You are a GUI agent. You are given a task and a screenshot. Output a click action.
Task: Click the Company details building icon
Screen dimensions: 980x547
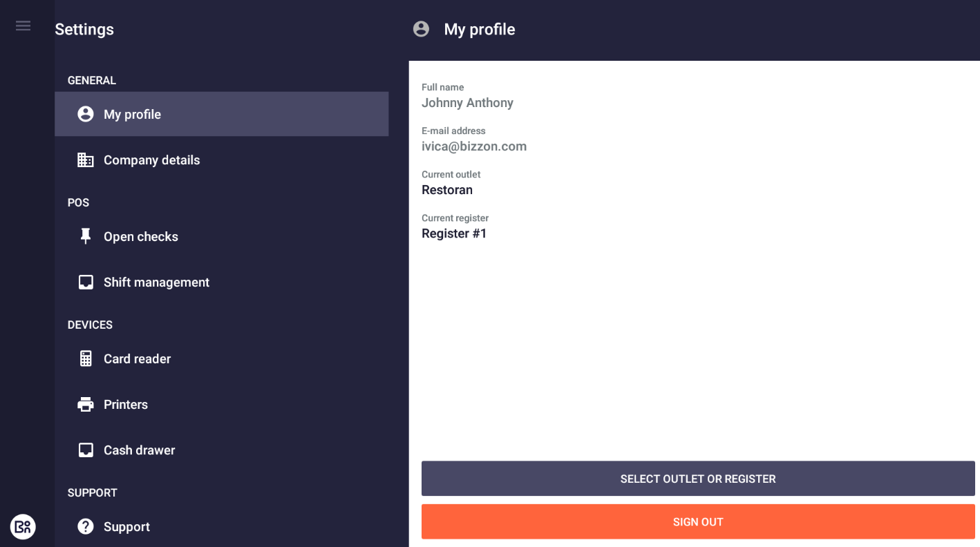(x=86, y=160)
